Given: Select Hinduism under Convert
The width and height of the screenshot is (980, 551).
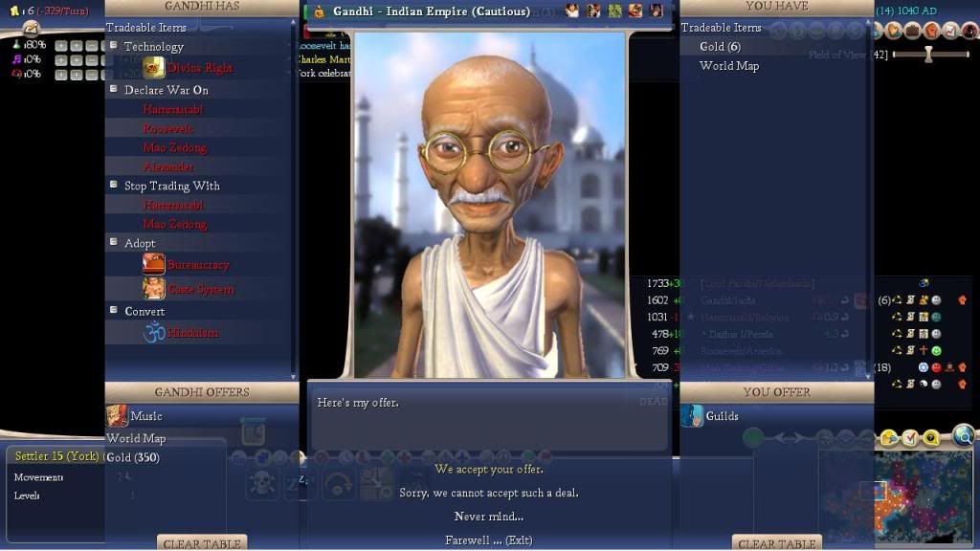Looking at the screenshot, I should pos(193,332).
